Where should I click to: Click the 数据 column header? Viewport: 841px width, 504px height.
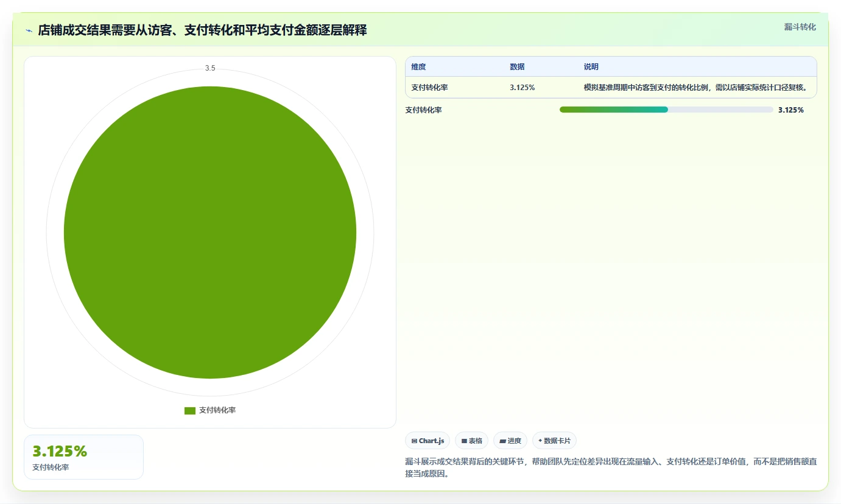[517, 67]
